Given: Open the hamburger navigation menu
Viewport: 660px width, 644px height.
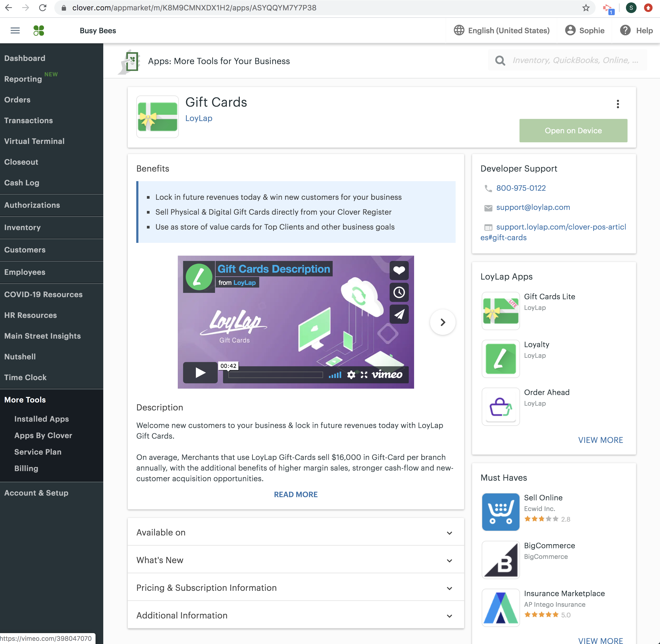Looking at the screenshot, I should click(15, 31).
